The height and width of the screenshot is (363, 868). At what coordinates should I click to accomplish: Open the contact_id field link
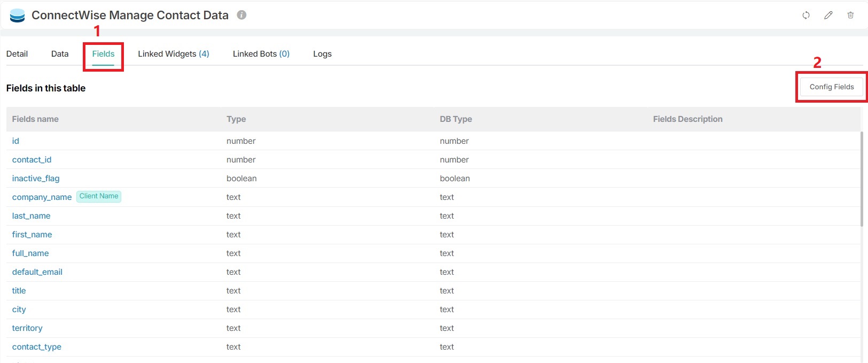click(32, 160)
